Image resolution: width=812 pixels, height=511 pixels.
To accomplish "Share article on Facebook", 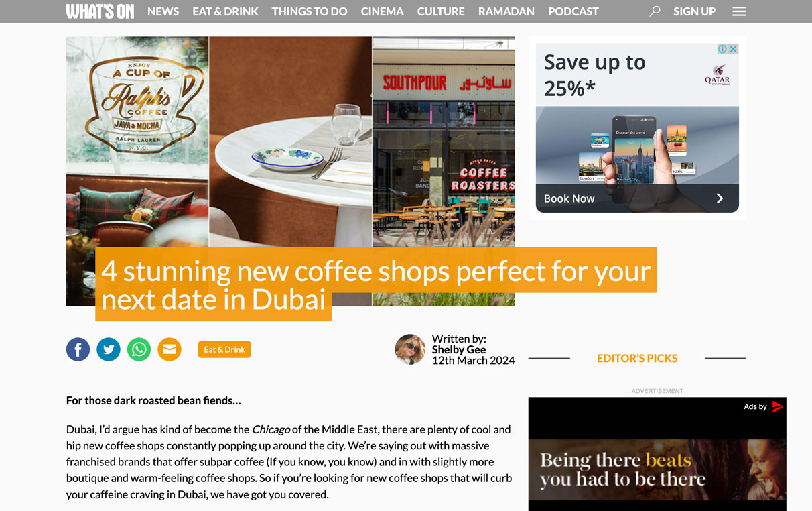I will pos(78,349).
